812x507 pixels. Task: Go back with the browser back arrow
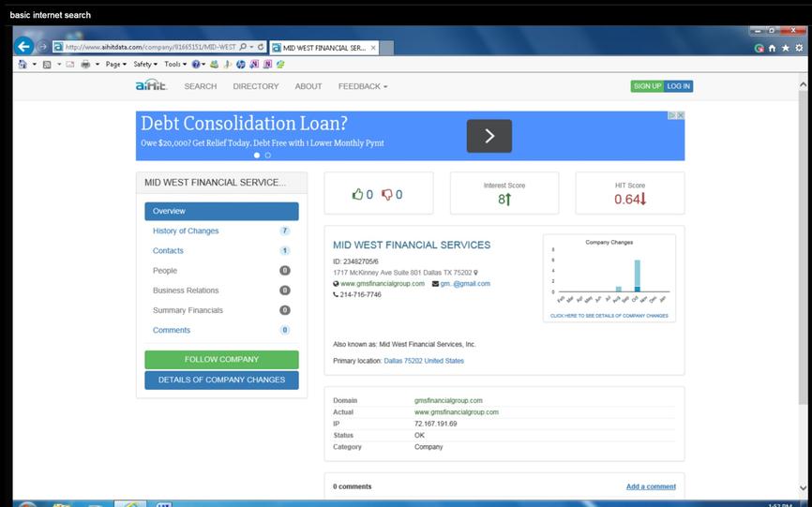click(23, 47)
